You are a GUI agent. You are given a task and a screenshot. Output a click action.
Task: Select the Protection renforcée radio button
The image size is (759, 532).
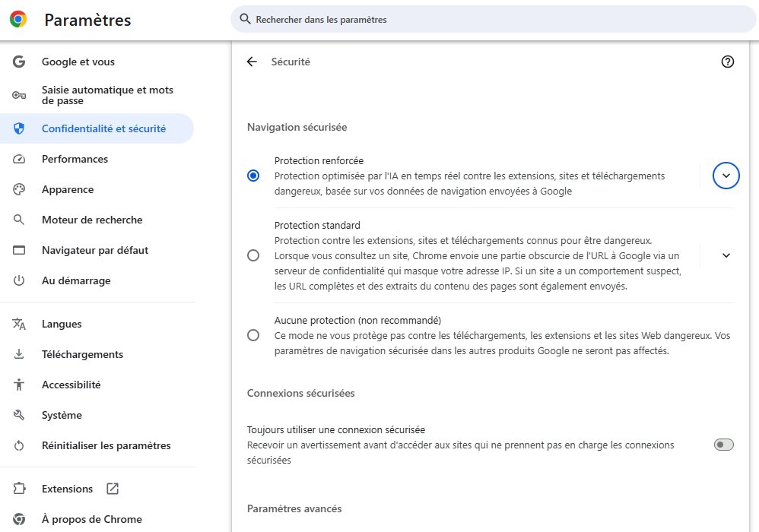(253, 176)
